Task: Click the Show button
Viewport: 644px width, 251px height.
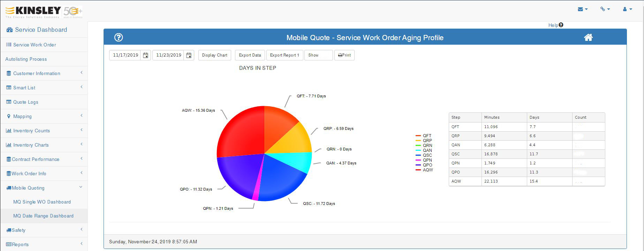Action: (318, 55)
